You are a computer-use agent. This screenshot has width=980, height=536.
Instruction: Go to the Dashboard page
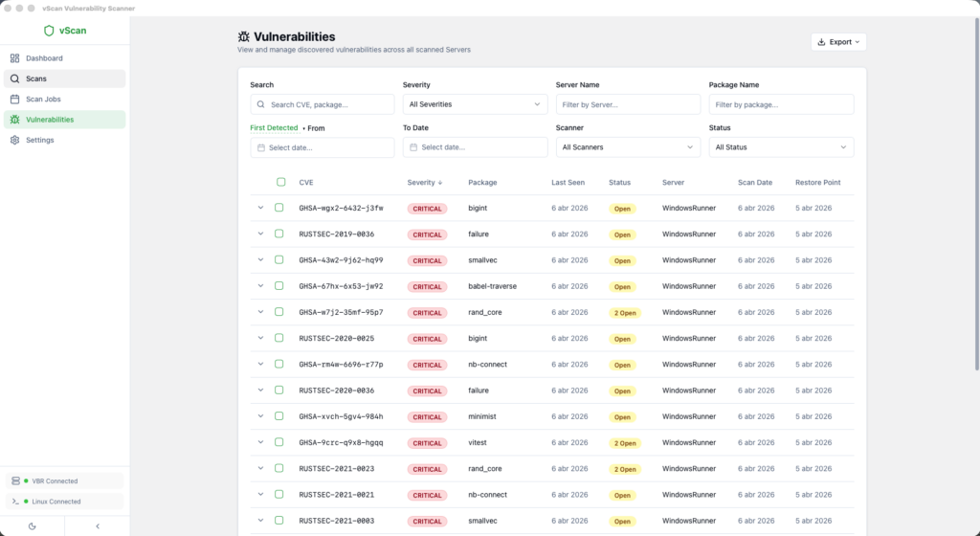[64, 58]
